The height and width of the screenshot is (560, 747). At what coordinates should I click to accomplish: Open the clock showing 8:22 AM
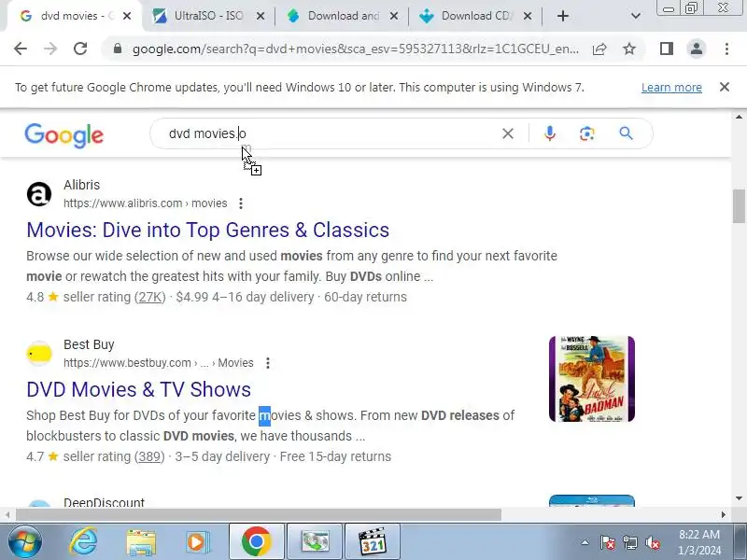point(698,542)
